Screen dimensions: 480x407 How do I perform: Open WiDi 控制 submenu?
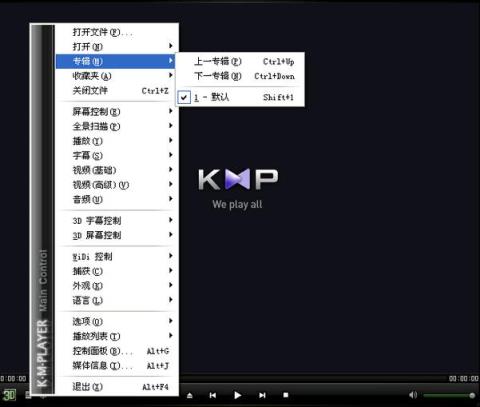pos(116,256)
